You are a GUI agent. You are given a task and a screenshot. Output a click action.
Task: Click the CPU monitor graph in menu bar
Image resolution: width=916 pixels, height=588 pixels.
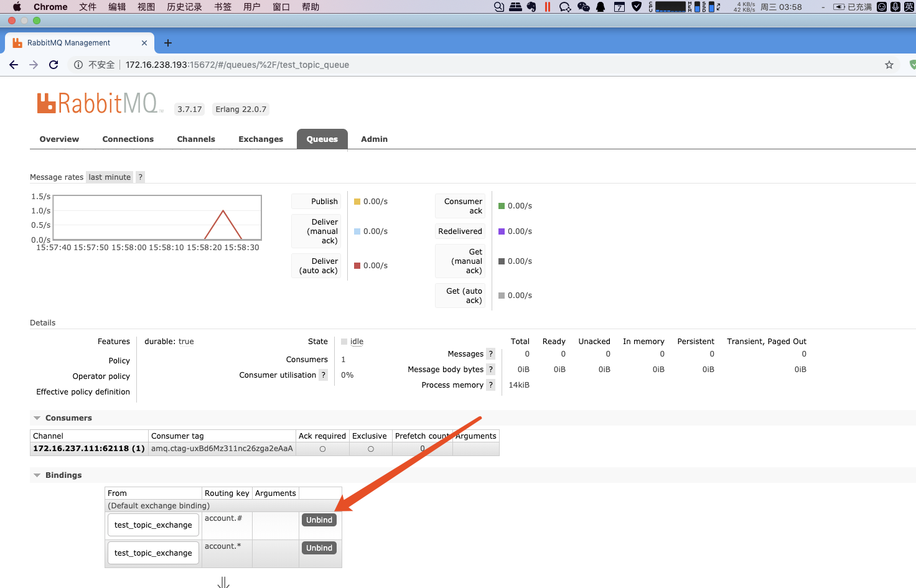671,7
